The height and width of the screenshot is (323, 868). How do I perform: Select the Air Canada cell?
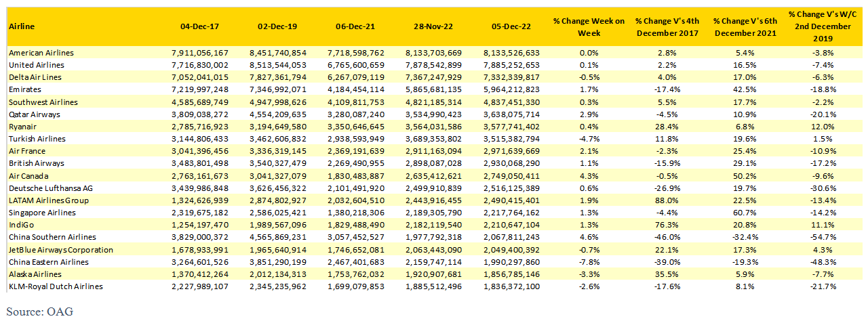point(27,176)
